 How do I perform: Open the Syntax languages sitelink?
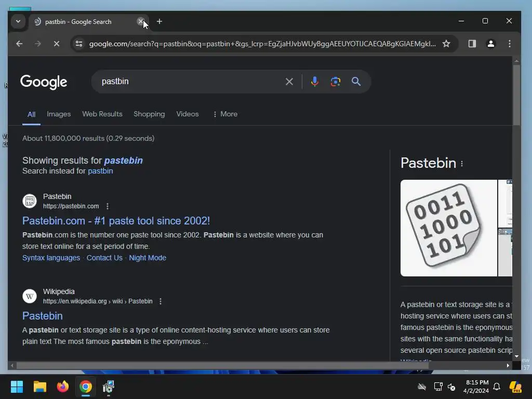click(51, 258)
